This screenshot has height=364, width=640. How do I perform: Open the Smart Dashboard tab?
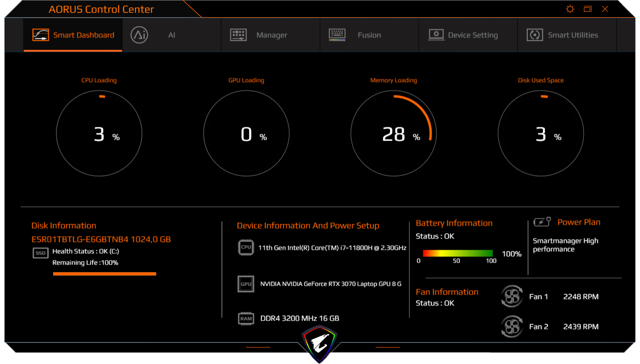point(73,35)
